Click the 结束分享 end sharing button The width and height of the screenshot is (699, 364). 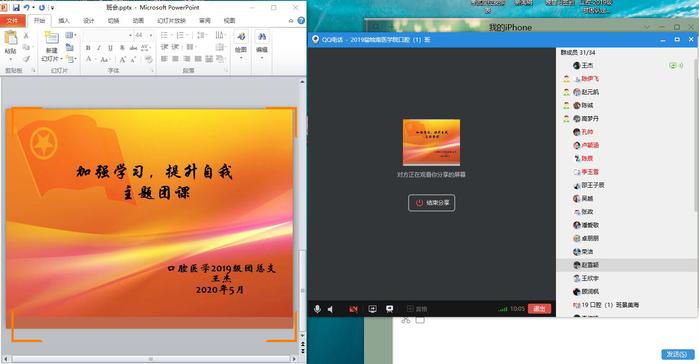click(432, 203)
